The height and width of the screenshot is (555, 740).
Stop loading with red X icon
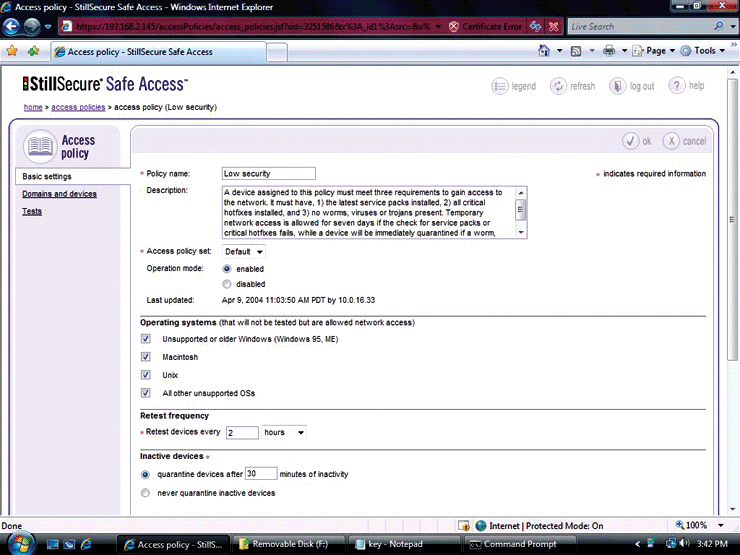coord(554,27)
